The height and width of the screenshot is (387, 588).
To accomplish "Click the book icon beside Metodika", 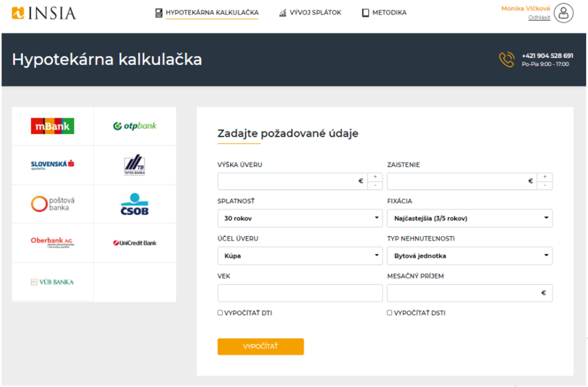I will coord(365,13).
